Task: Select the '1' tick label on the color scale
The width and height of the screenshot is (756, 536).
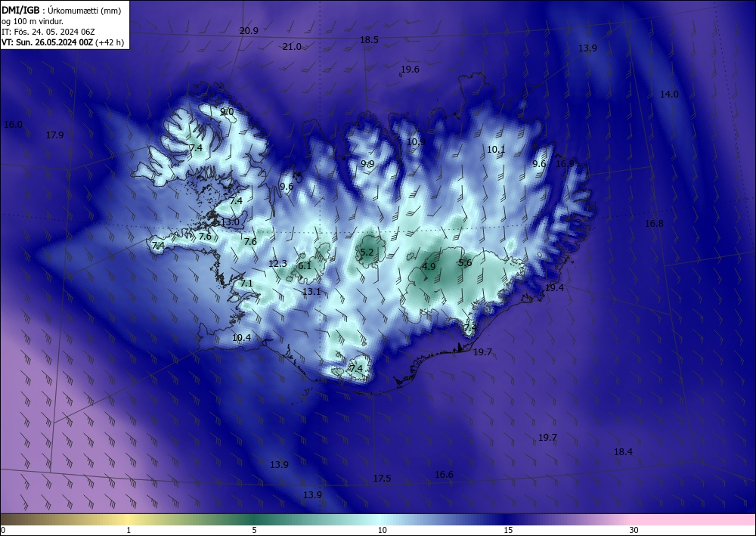Action: point(129,530)
